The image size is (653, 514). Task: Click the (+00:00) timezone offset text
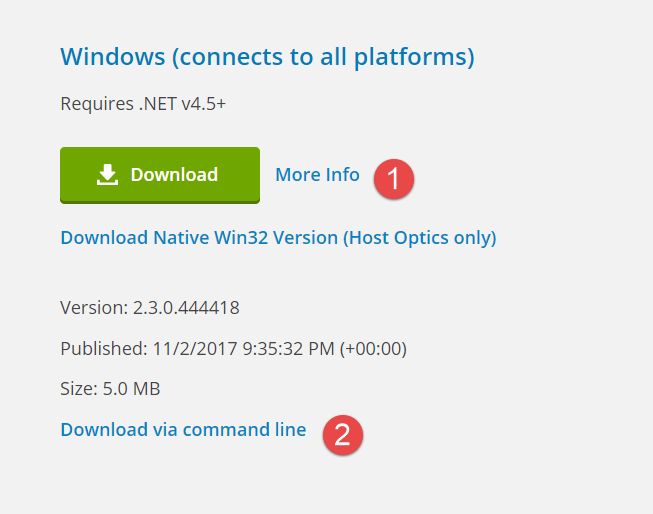373,349
